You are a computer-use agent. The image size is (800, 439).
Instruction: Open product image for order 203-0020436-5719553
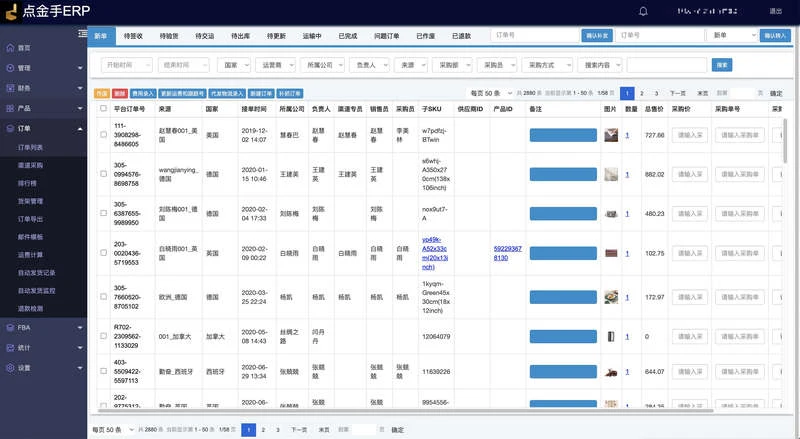pyautogui.click(x=611, y=253)
